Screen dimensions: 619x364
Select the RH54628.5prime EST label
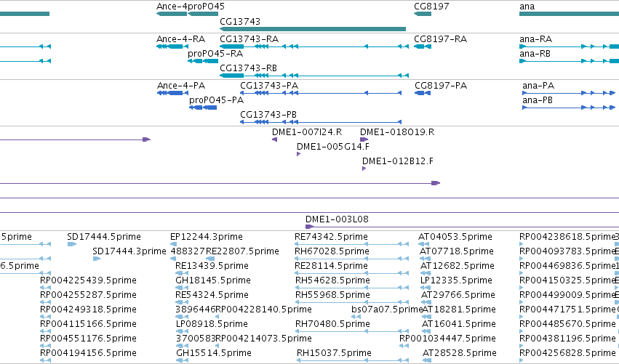point(333,280)
